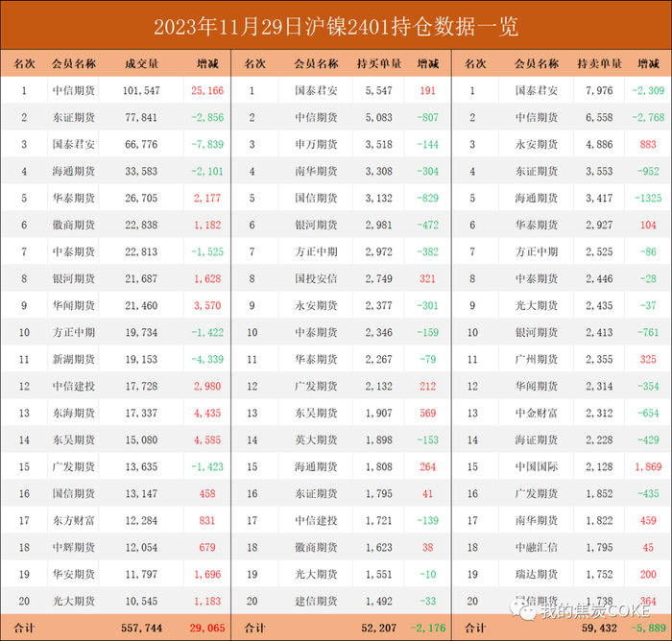Image resolution: width=672 pixels, height=641 pixels.
Task: Select the cell showing '66,776'
Action: [141, 144]
